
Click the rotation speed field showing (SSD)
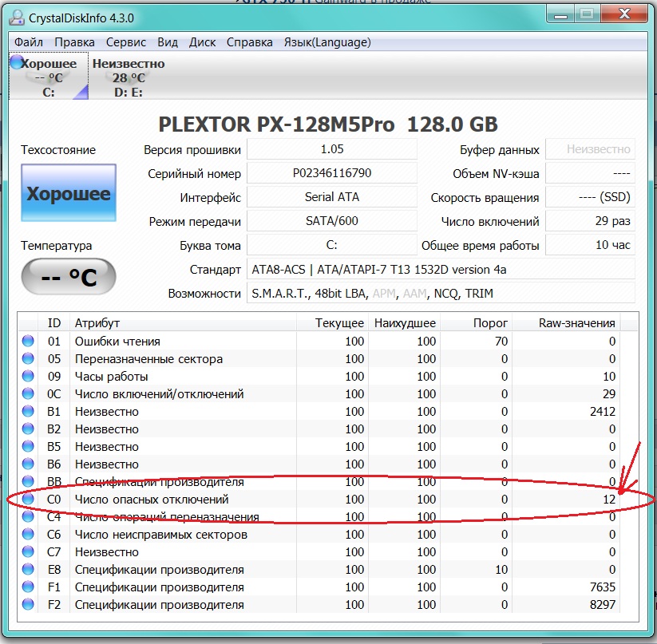[x=590, y=197]
